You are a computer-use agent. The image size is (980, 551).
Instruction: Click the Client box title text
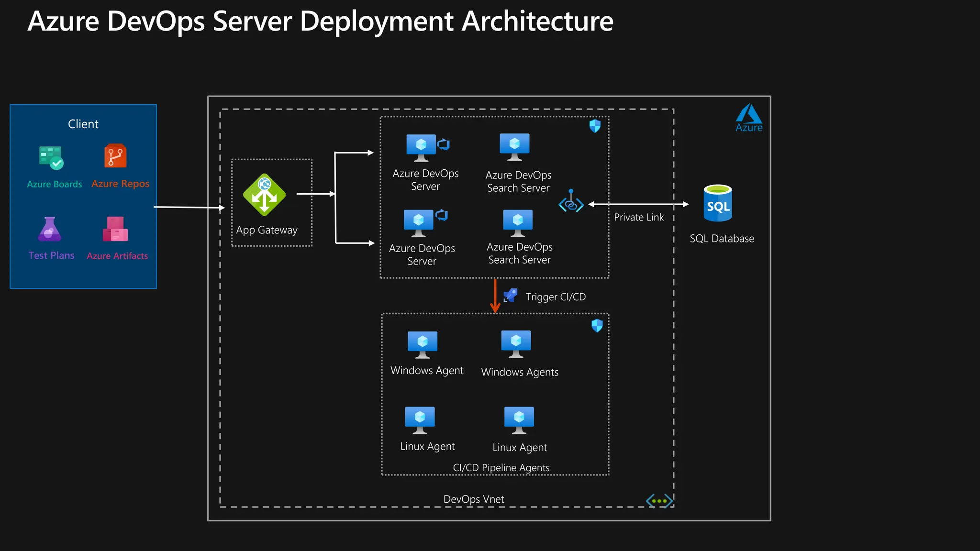coord(83,124)
